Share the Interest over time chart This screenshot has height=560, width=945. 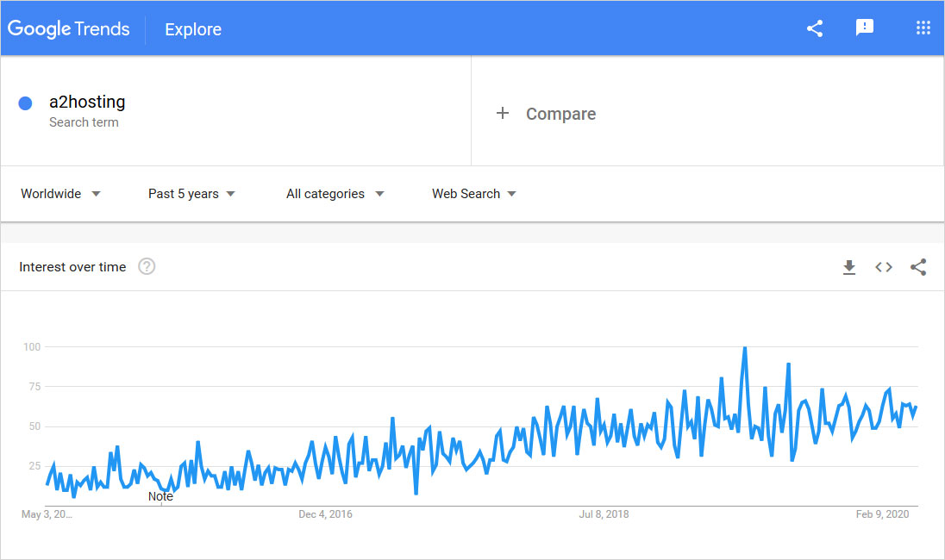tap(918, 267)
